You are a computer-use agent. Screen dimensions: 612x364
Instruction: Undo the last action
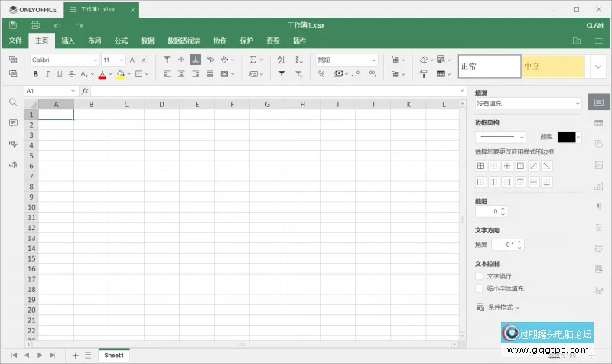click(57, 25)
